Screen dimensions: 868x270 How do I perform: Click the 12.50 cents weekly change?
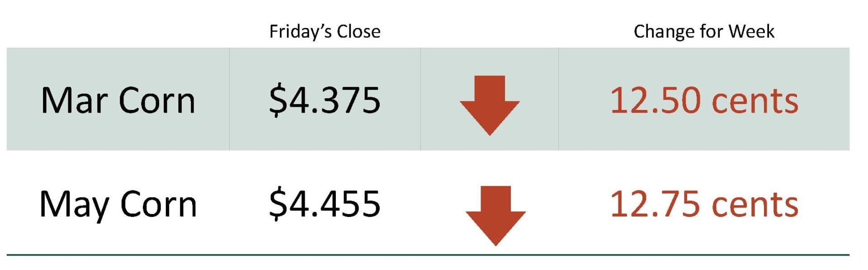click(704, 100)
